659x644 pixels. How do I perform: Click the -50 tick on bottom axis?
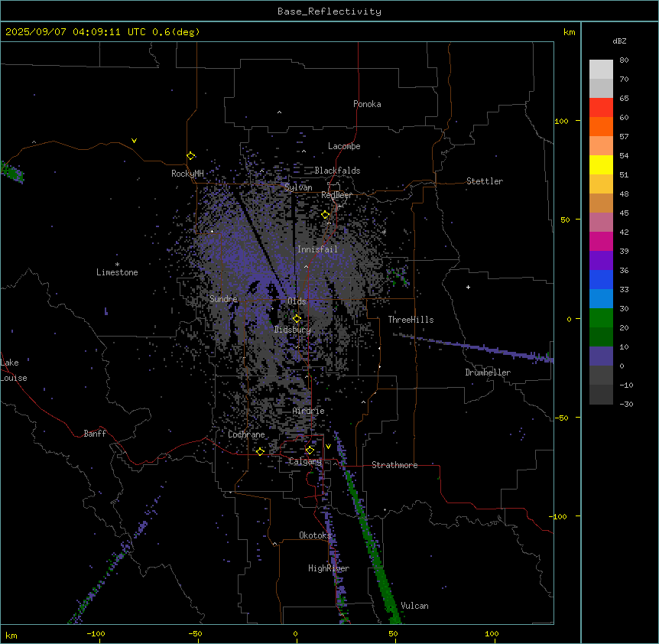(195, 633)
